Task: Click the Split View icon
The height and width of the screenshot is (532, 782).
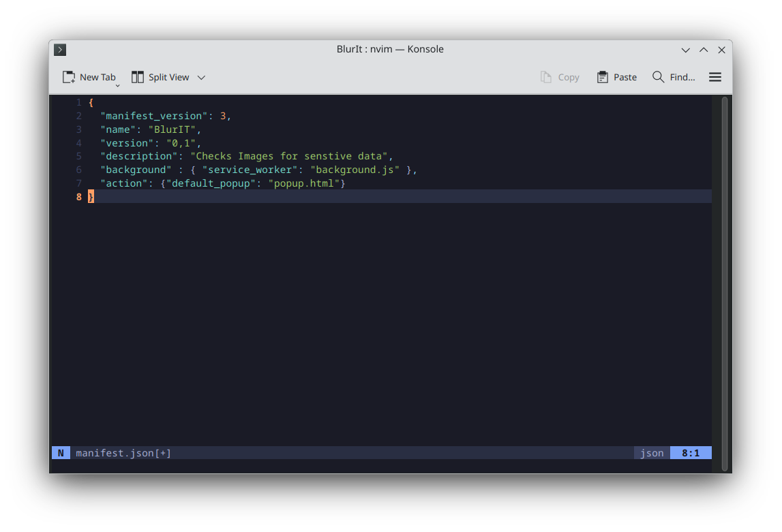Action: [x=138, y=77]
